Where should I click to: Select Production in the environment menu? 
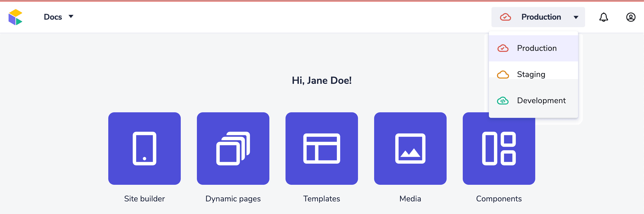(x=533, y=48)
